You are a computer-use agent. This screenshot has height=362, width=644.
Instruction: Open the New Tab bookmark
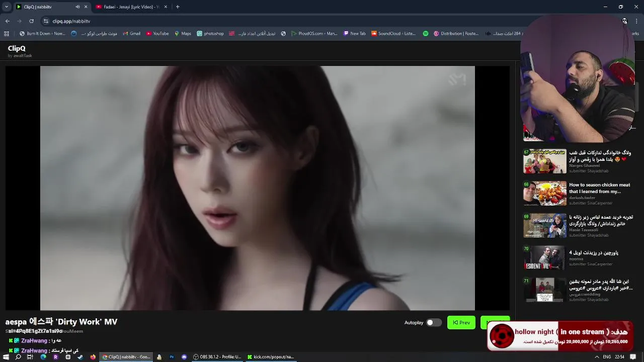coord(355,34)
